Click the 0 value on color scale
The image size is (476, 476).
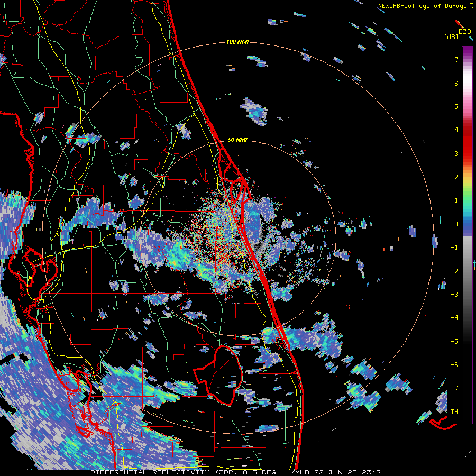tap(456, 224)
